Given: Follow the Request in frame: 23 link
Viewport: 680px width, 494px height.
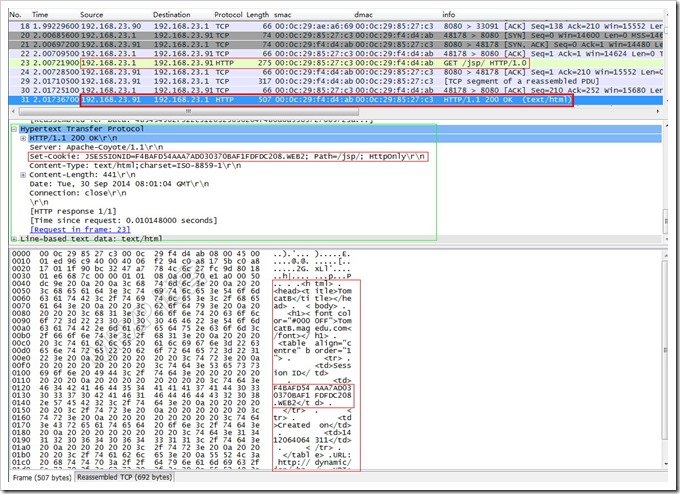Looking at the screenshot, I should 80,229.
